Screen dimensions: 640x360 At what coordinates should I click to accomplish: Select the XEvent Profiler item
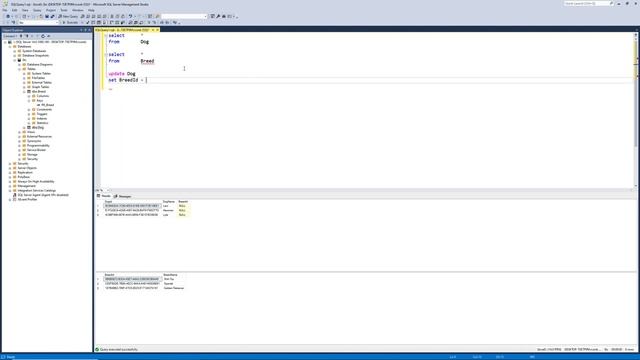click(27, 199)
